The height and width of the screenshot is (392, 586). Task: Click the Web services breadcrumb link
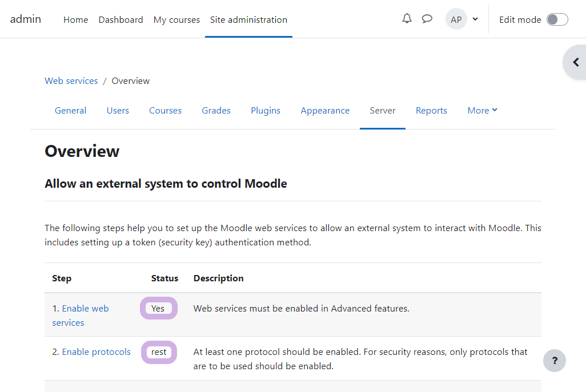tap(71, 81)
